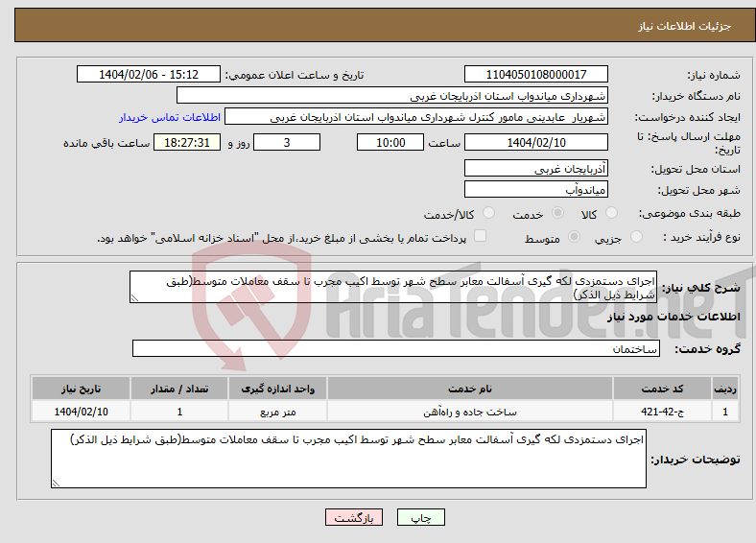
Task: Click the table date cell 1404/02/10
Action: coord(81,412)
